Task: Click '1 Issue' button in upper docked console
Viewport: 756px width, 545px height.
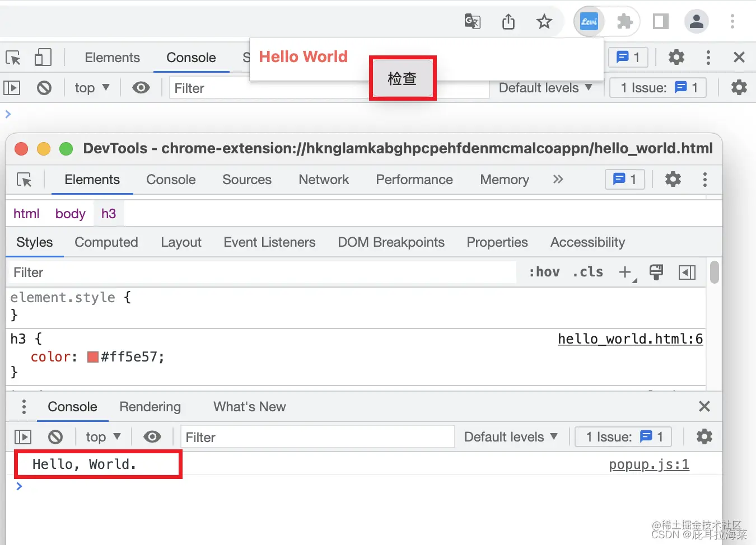Action: pos(659,88)
